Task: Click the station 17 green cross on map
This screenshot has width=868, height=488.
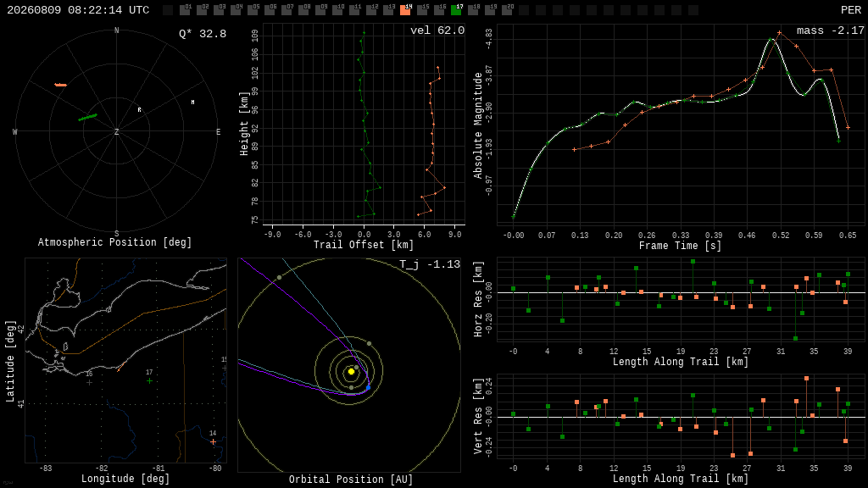Action: pyautogui.click(x=149, y=380)
